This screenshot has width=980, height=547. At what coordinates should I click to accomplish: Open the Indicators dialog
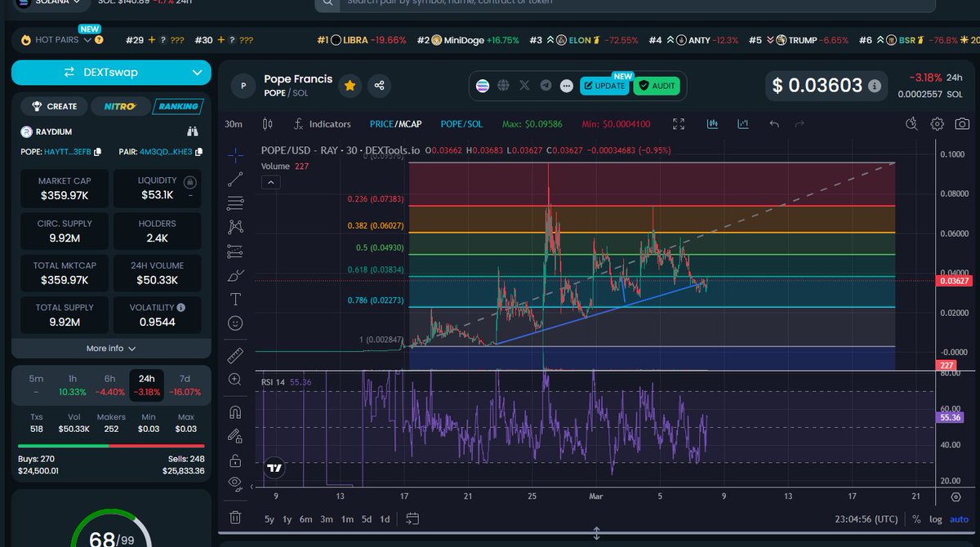point(323,124)
